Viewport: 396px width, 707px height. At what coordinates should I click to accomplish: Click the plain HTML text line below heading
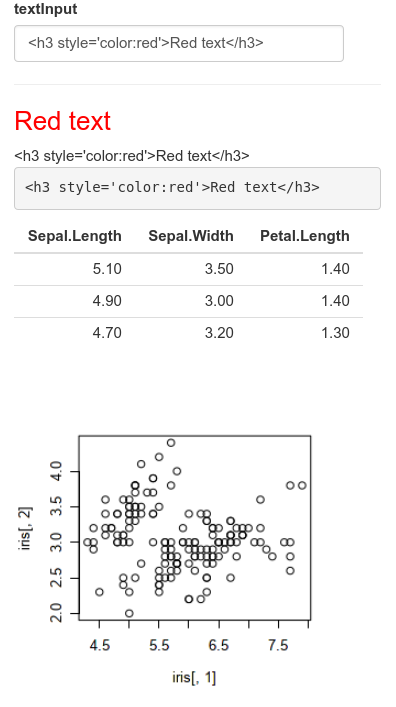click(x=132, y=156)
